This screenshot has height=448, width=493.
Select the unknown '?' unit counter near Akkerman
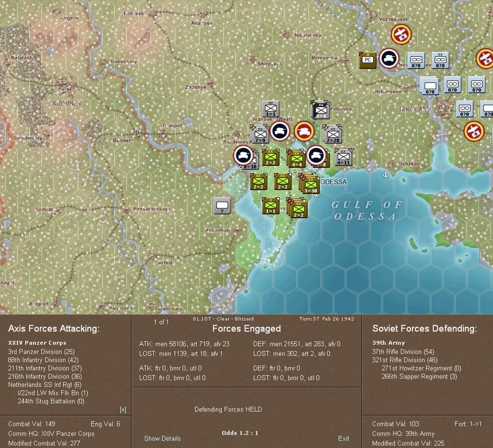tap(222, 206)
